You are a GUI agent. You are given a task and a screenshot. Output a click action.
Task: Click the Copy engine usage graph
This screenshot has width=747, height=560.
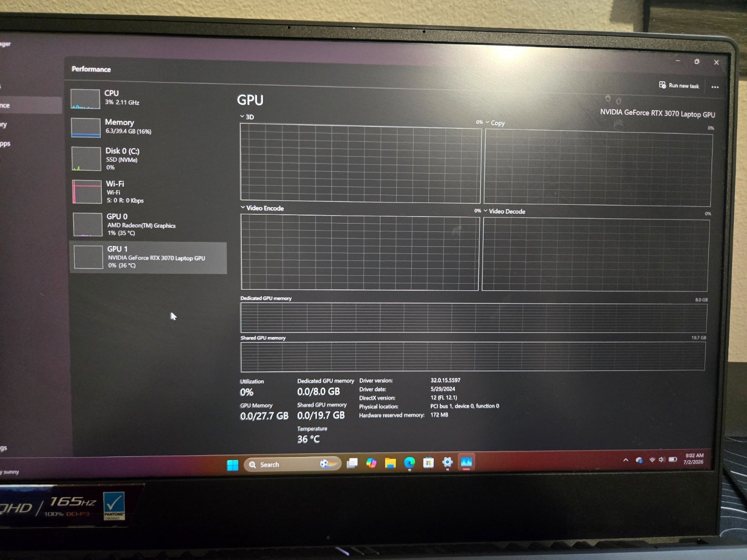click(598, 168)
